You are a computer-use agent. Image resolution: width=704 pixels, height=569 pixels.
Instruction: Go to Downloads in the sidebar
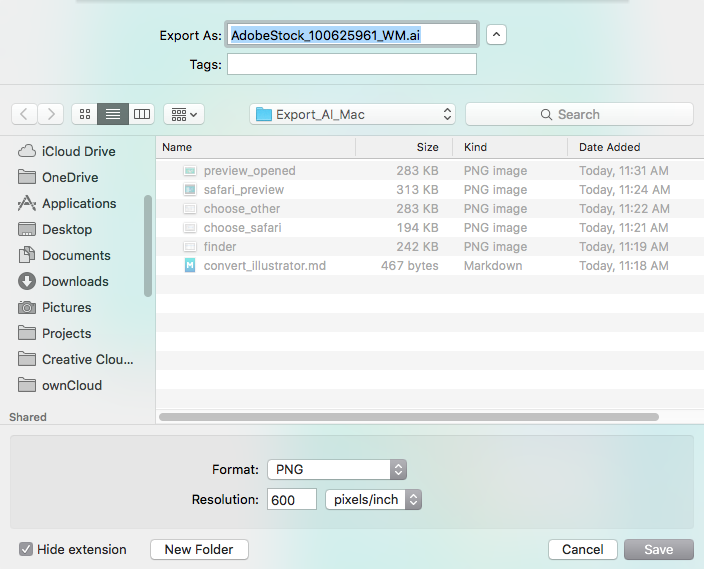(x=75, y=282)
